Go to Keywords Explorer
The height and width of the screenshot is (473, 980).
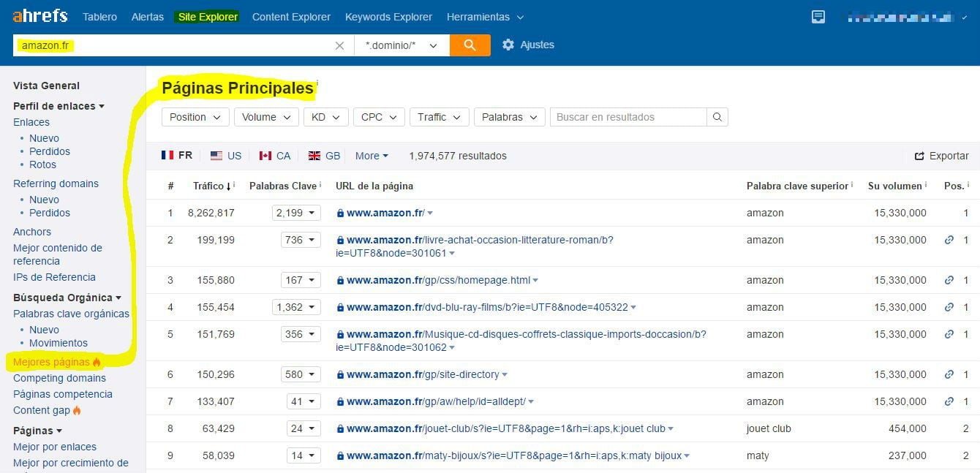pyautogui.click(x=388, y=17)
